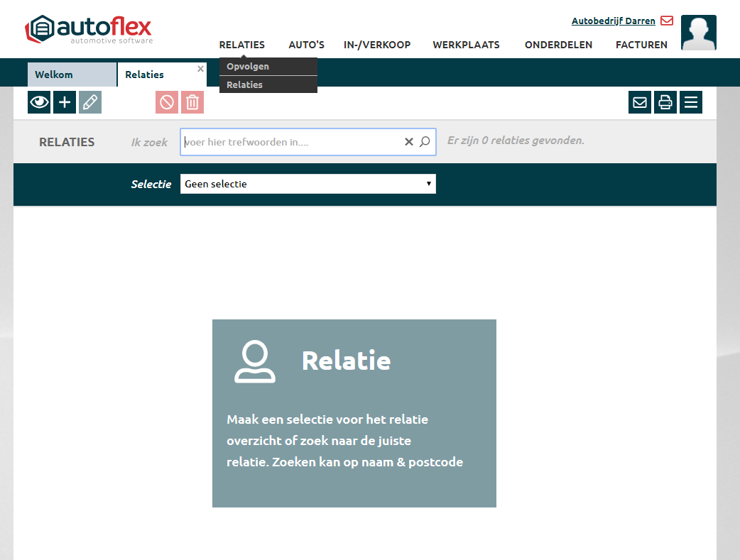Open the hamburger list menu icon
The width and height of the screenshot is (740, 560).
pos(690,102)
